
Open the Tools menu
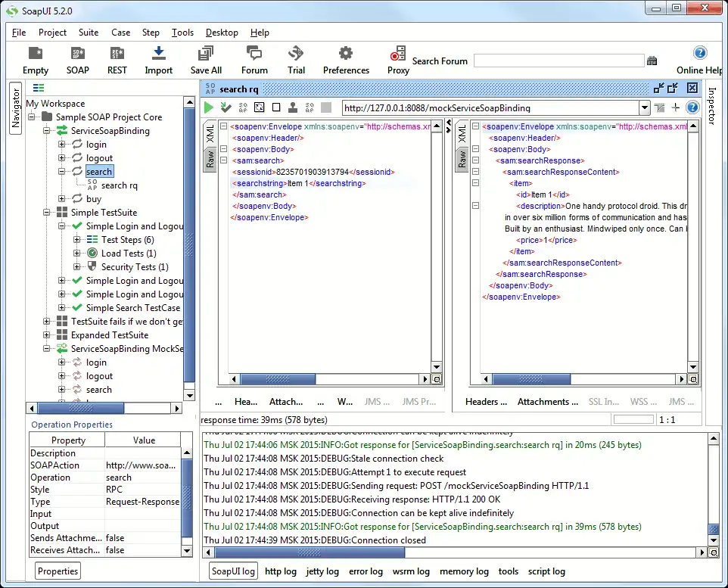click(x=182, y=33)
